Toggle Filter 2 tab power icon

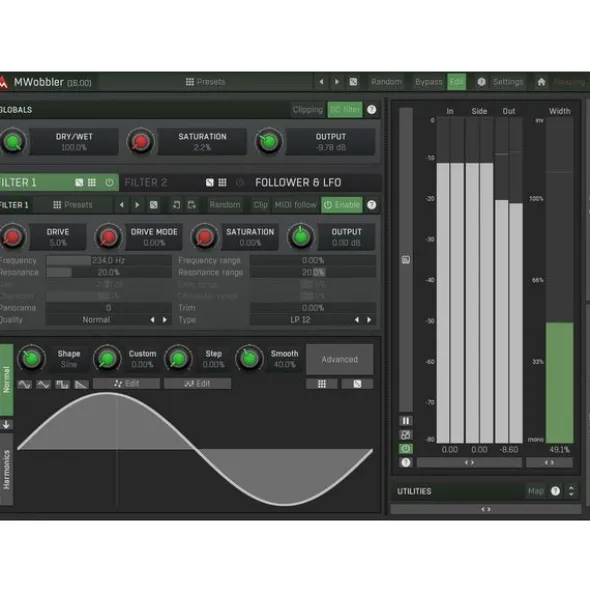tap(240, 183)
